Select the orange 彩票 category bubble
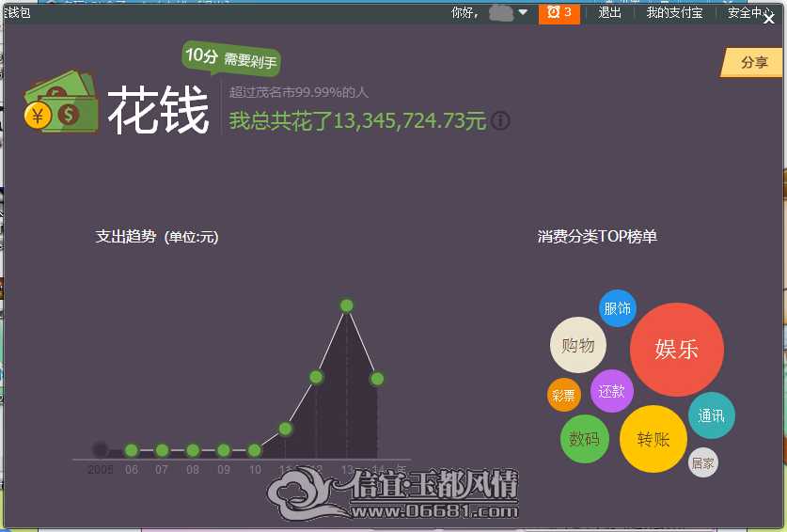The height and width of the screenshot is (532, 787). (x=563, y=395)
